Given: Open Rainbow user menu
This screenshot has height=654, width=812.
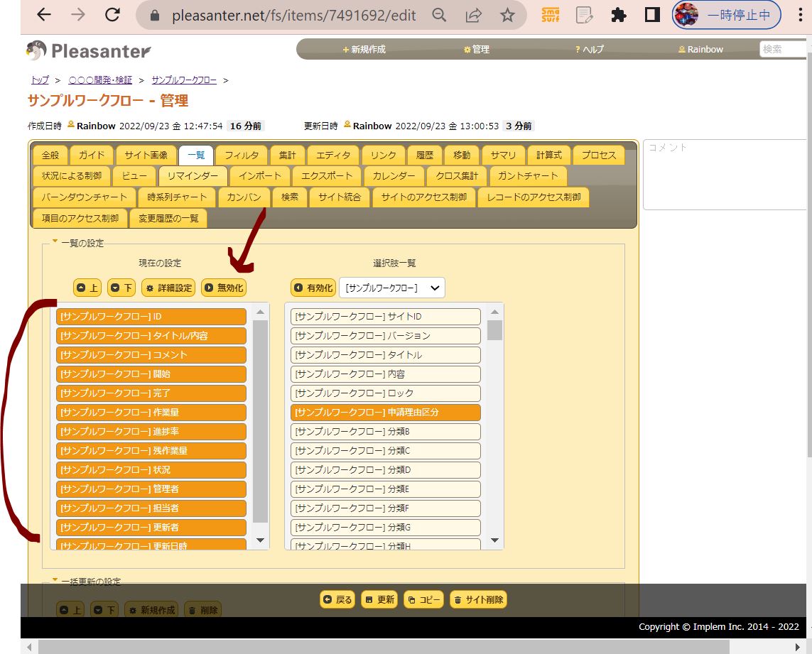Looking at the screenshot, I should click(700, 49).
